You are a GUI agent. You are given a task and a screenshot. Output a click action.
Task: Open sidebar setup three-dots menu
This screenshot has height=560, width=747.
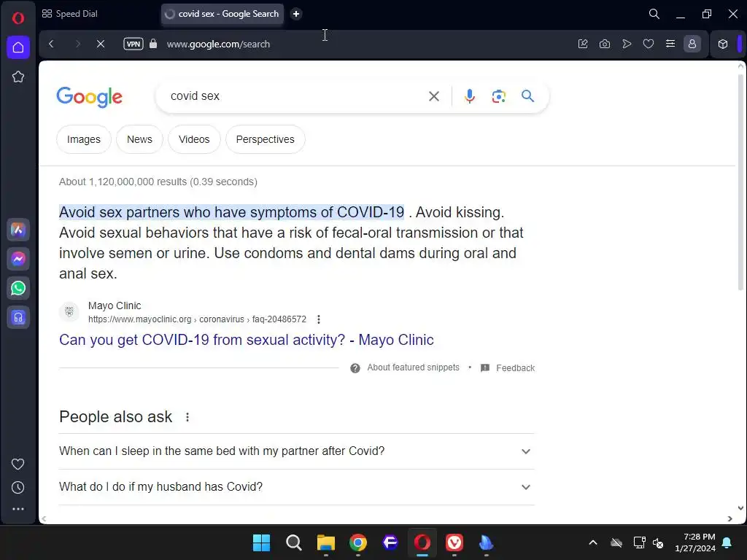click(18, 509)
